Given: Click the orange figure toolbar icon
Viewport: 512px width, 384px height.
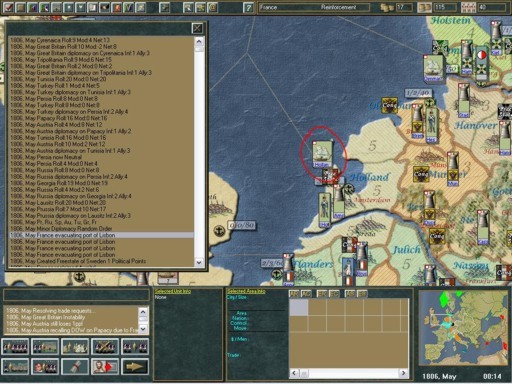Looking at the screenshot, I should click(117, 7).
